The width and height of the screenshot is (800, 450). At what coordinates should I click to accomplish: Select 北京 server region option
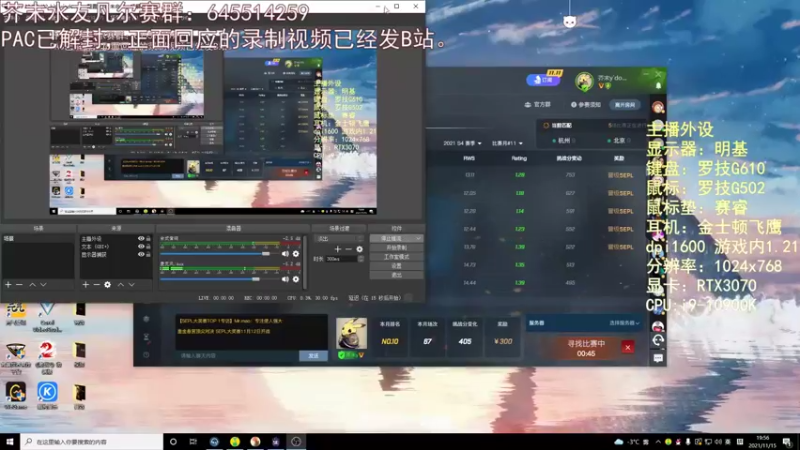(619, 140)
